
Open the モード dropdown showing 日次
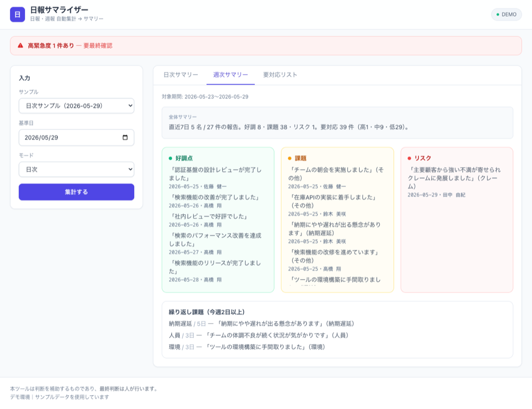point(76,169)
